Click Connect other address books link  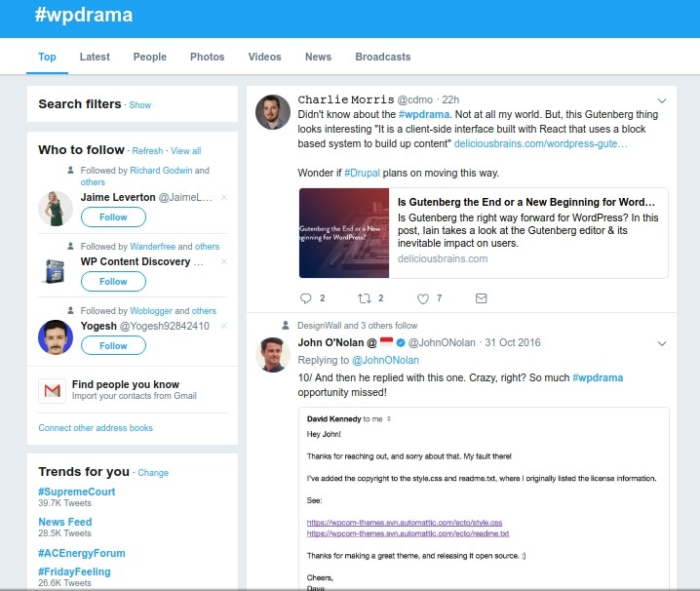tap(96, 428)
